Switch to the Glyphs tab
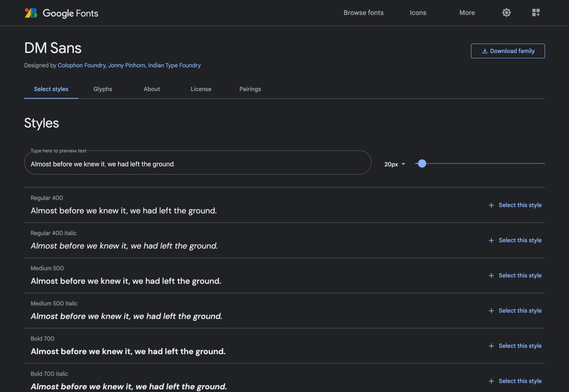569x392 pixels. [x=103, y=89]
